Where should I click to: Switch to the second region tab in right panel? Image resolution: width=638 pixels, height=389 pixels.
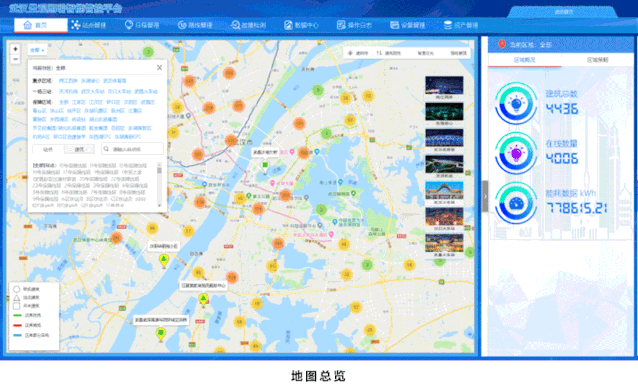(x=597, y=60)
